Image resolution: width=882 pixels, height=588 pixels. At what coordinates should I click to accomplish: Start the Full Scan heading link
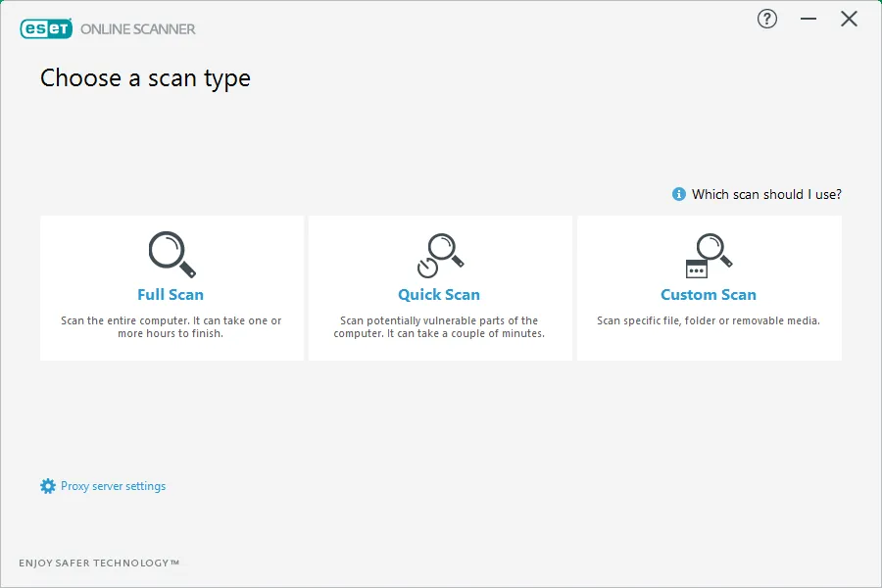(x=171, y=295)
